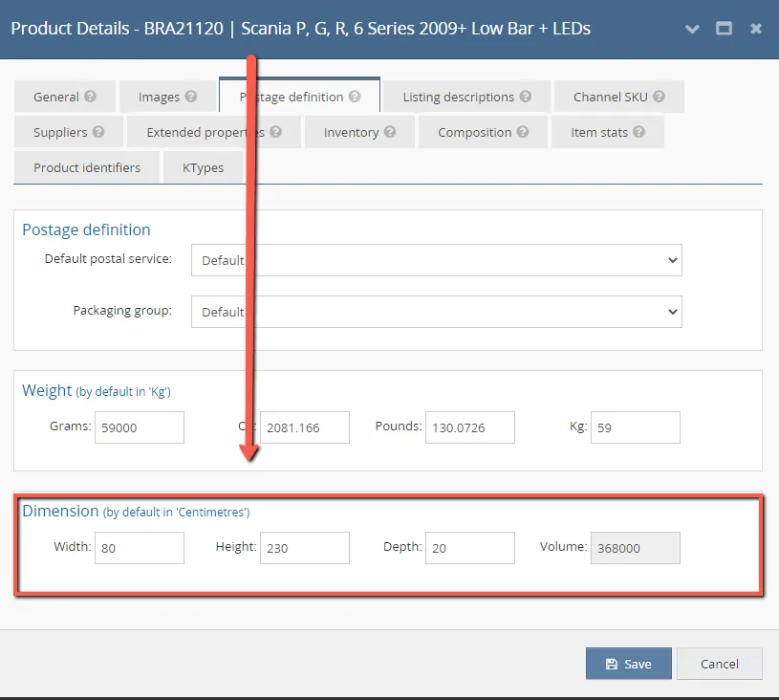Screen dimensions: 779x700
Task: Click help icon beside Composition tab
Action: (x=523, y=132)
